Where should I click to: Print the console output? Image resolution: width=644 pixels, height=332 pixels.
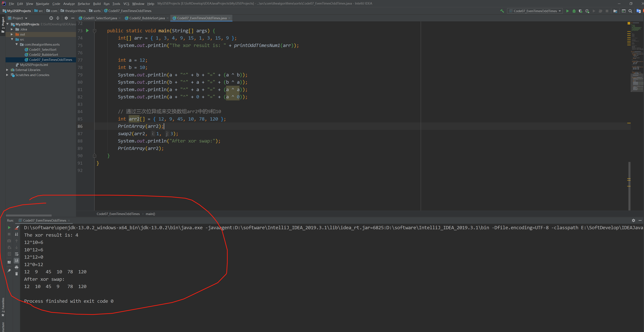(17, 267)
